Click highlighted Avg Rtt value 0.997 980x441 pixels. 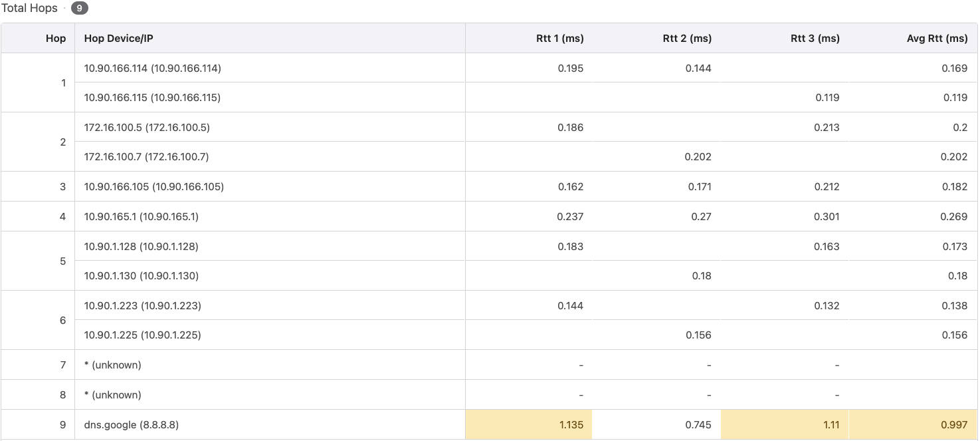pos(954,424)
